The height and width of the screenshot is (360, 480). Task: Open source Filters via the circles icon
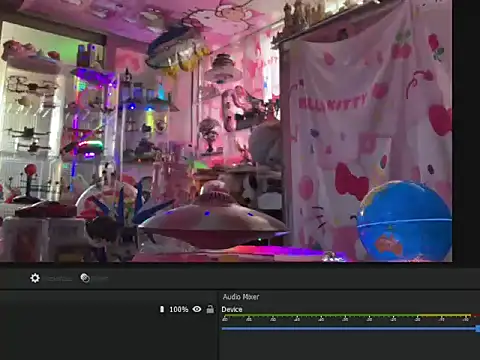(x=85, y=278)
